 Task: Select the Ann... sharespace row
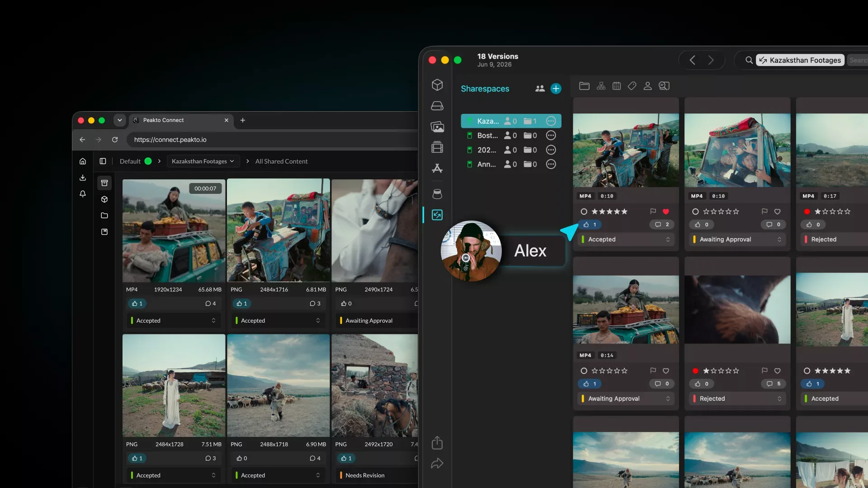pos(511,164)
